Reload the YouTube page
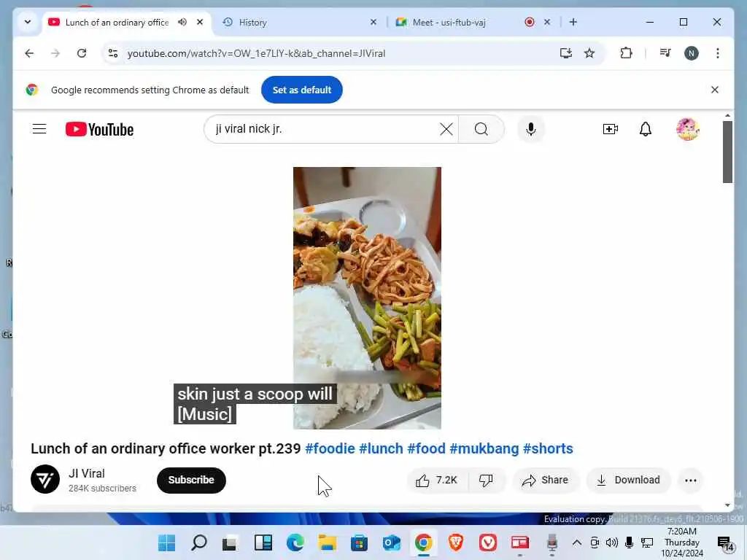747x560 pixels. (x=82, y=53)
